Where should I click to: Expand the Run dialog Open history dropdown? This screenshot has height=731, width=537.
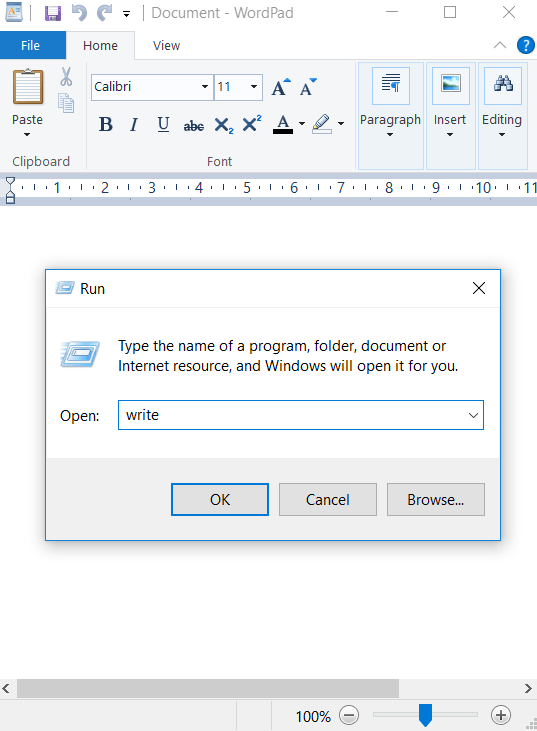pyautogui.click(x=473, y=415)
